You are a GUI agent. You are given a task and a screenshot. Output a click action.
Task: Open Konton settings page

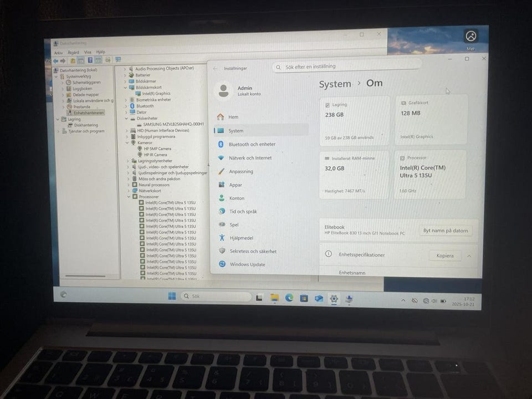[x=237, y=198]
